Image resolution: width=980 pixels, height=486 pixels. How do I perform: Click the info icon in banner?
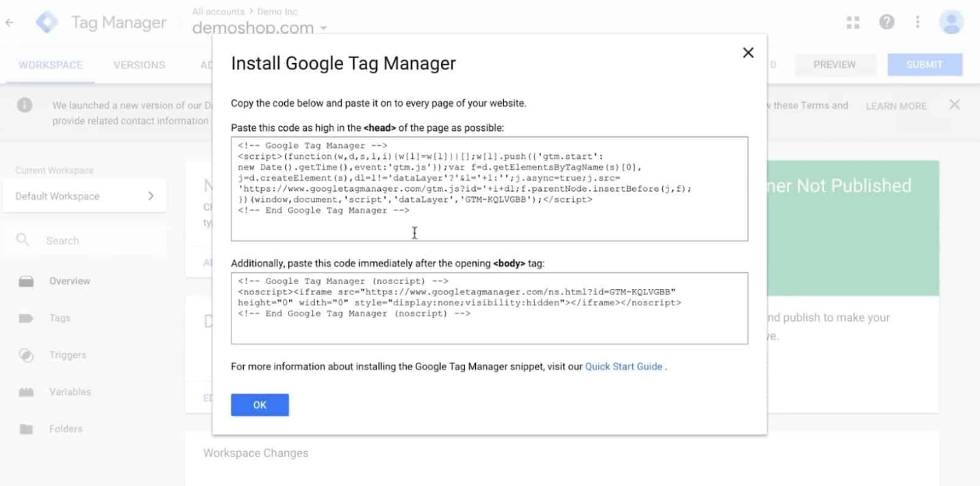[25, 105]
